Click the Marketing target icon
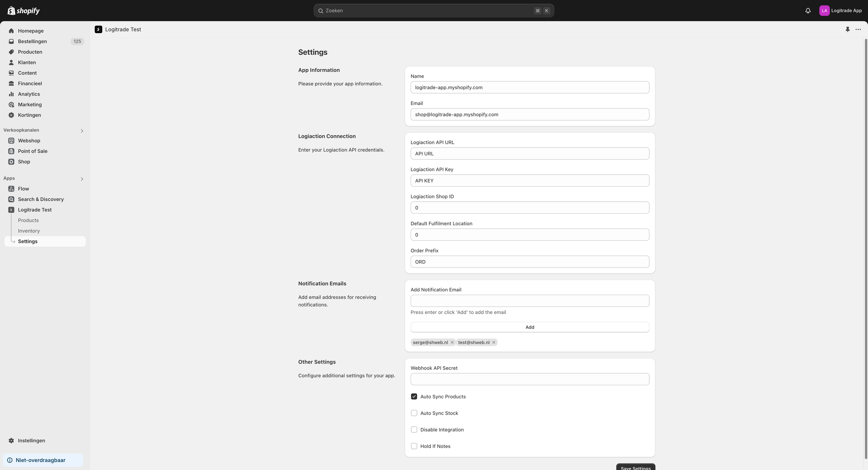 click(11, 104)
